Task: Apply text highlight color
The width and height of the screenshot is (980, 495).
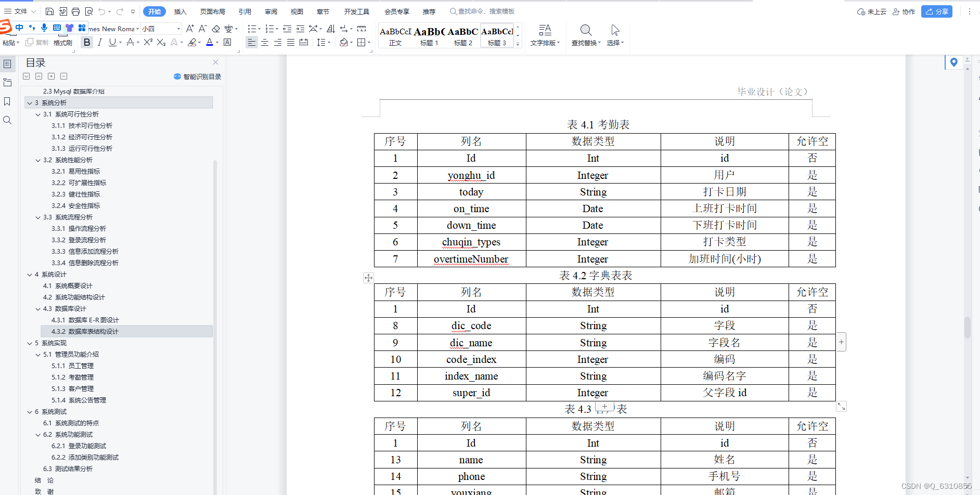Action: [x=192, y=42]
